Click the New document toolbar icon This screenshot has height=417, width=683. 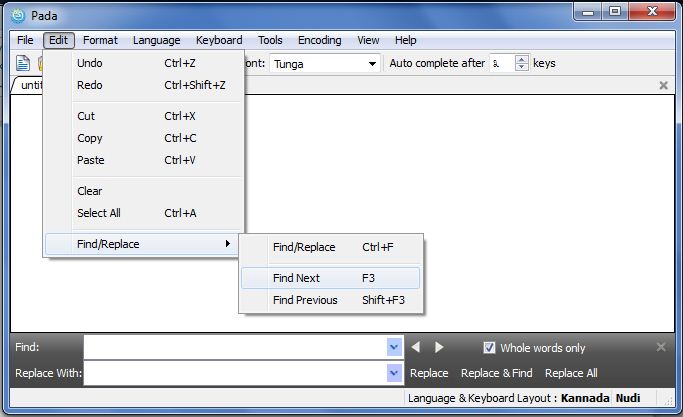23,63
